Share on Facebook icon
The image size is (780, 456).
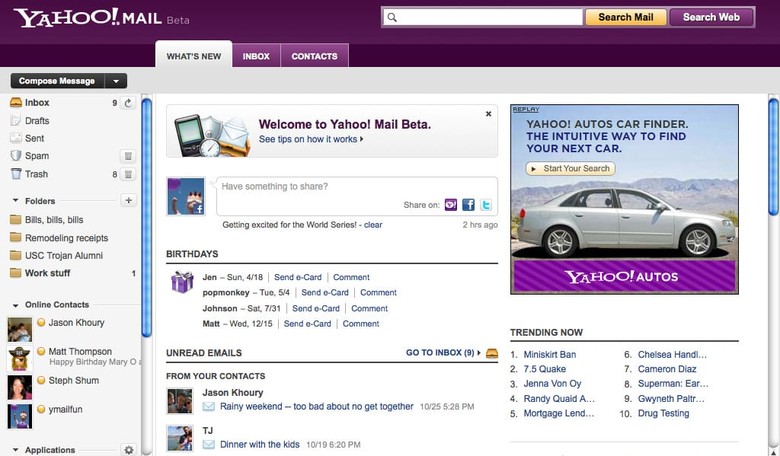[x=468, y=204]
